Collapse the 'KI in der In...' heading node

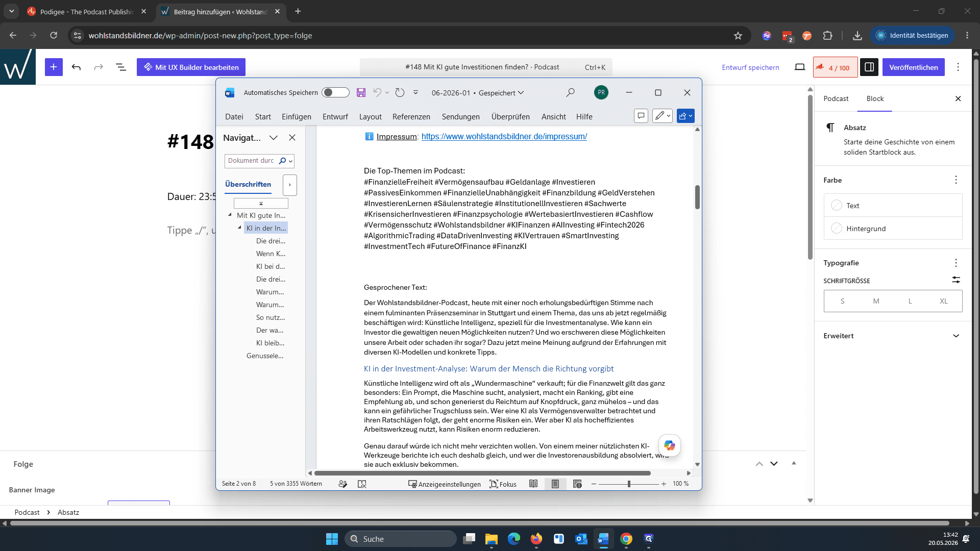239,228
